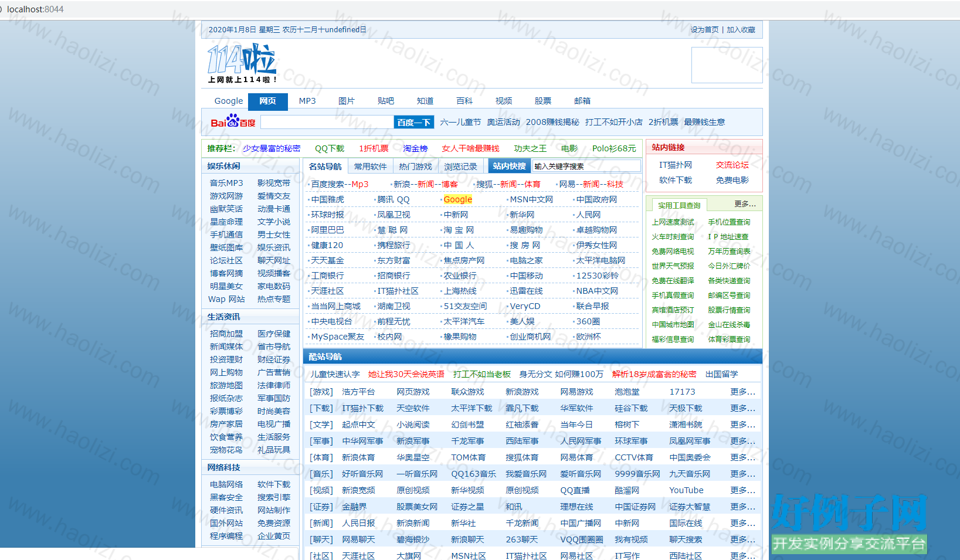960x560 pixels.
Task: Open the 热门游戏 tab
Action: (416, 167)
